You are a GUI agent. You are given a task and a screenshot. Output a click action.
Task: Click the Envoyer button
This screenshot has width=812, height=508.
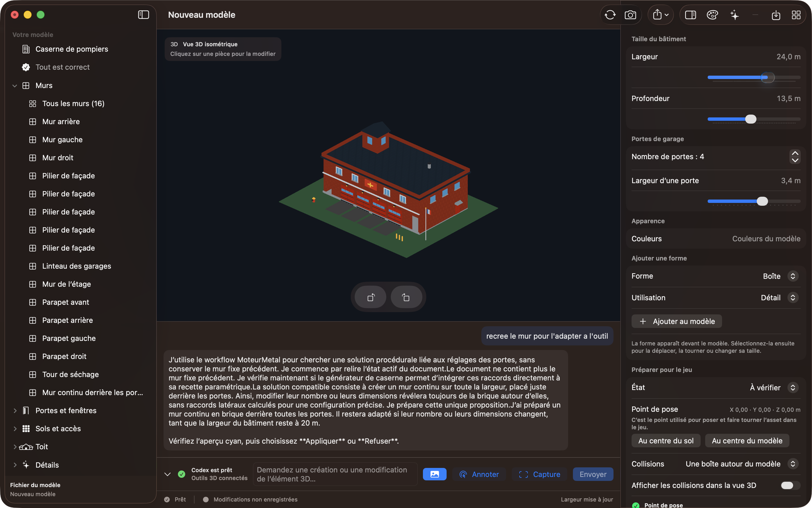[x=593, y=474]
